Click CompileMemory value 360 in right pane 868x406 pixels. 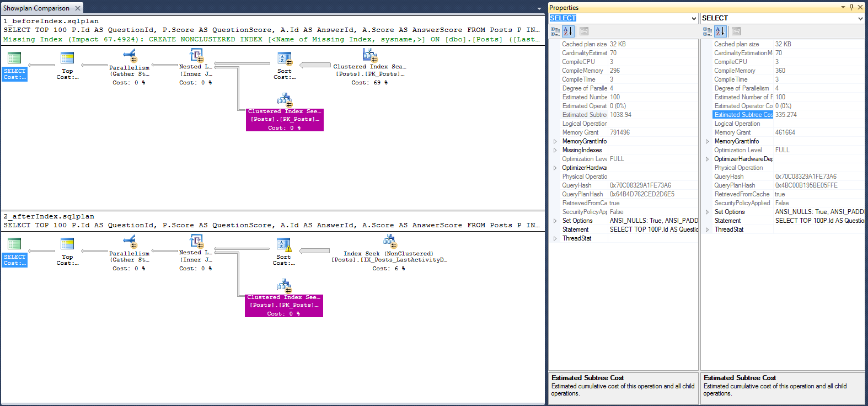pos(780,71)
